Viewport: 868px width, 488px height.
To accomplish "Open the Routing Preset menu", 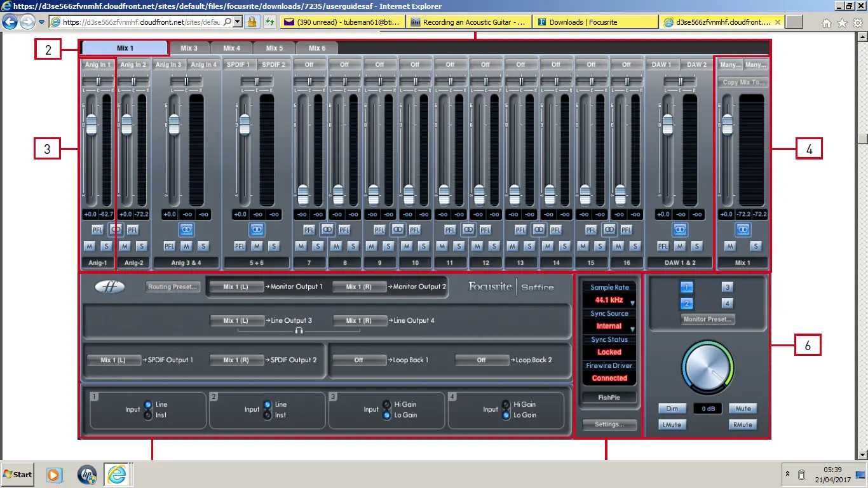I will pos(173,287).
